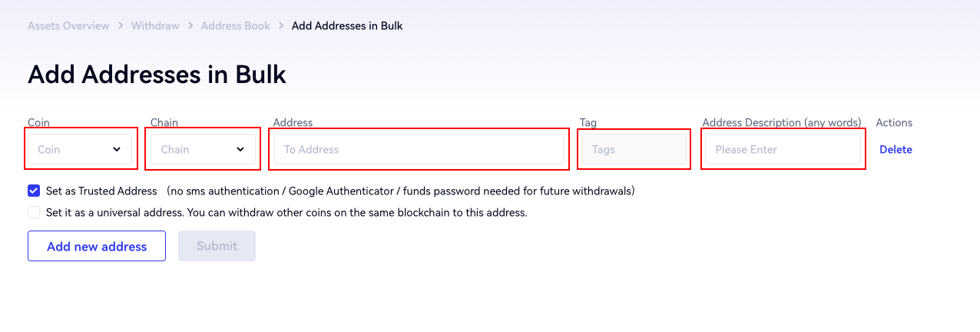Viewport: 980px width, 332px height.
Task: Click the breadcrumb chevron after Address Book
Action: click(281, 26)
